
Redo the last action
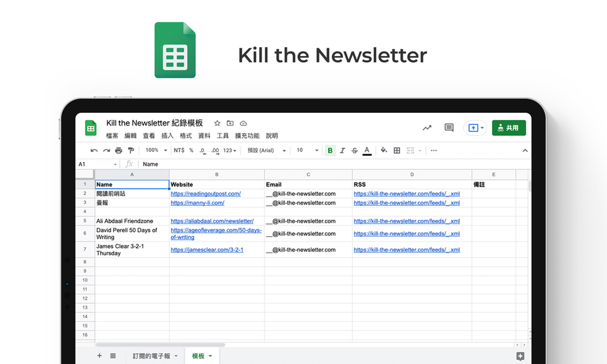click(x=106, y=150)
